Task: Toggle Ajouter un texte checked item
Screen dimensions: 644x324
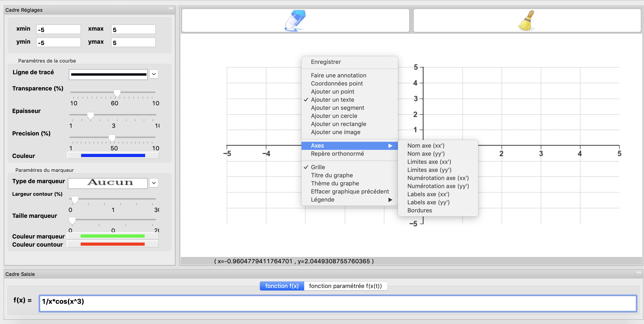Action: (x=349, y=100)
